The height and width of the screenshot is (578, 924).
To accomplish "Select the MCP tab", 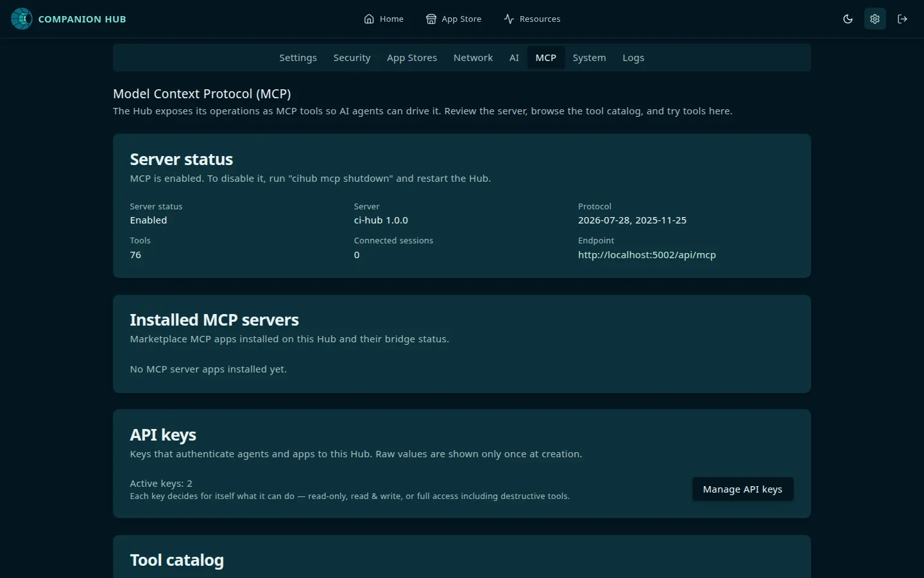I will point(546,58).
